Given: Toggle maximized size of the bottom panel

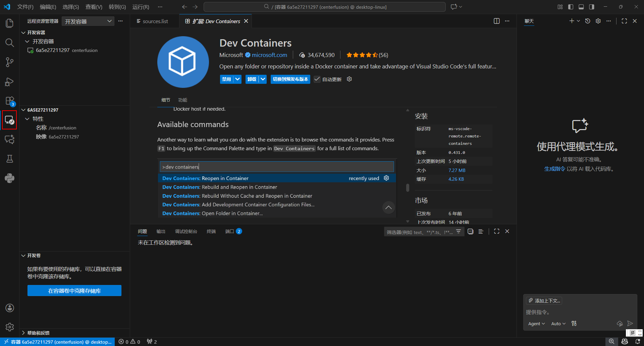Looking at the screenshot, I should (497, 231).
